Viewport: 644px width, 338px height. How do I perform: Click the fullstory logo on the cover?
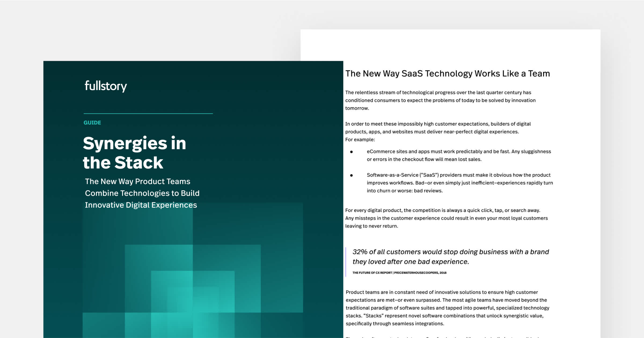point(106,86)
